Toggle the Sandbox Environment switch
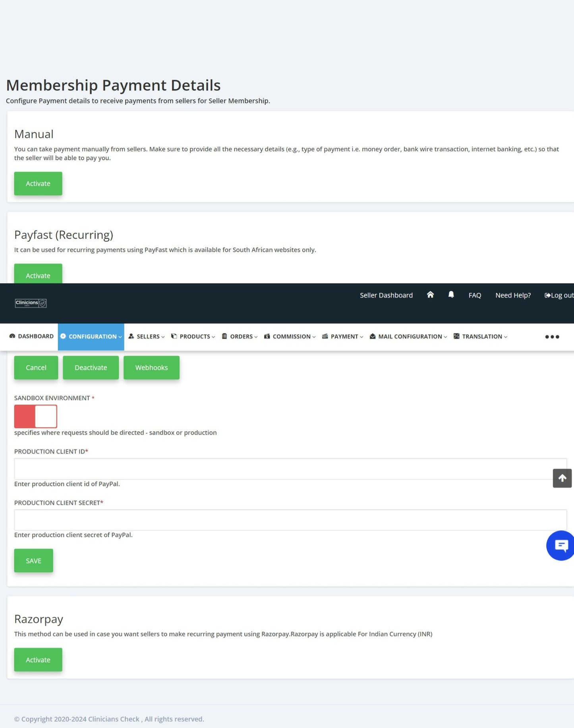This screenshot has width=574, height=728. point(36,416)
